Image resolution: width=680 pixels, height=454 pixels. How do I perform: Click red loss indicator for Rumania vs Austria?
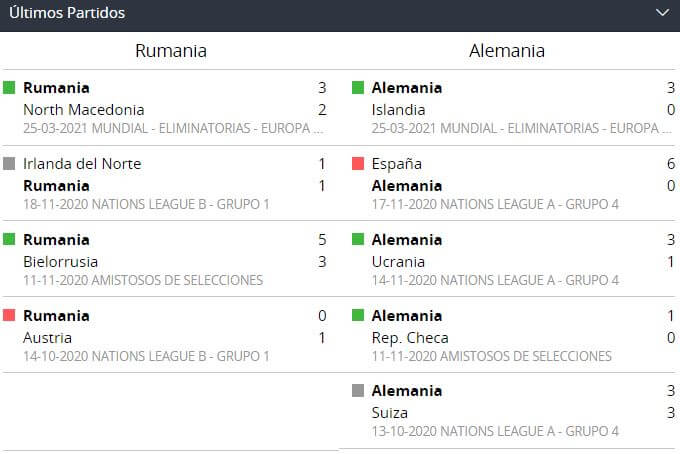click(10, 316)
